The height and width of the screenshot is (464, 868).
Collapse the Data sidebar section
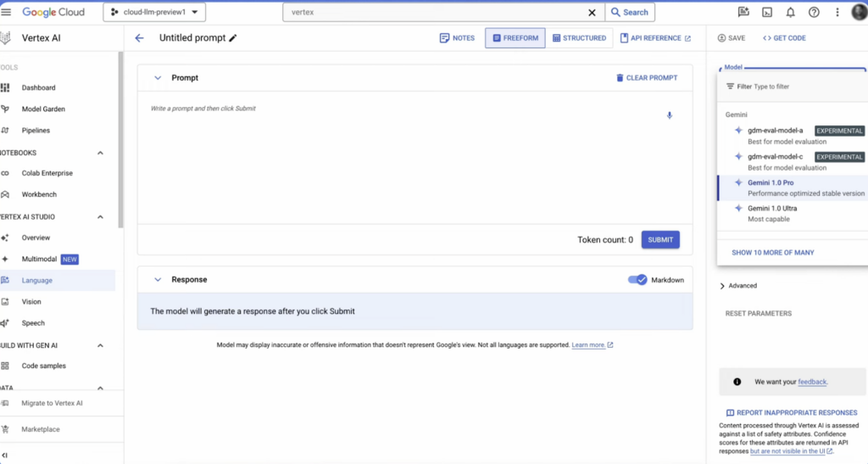[100, 388]
